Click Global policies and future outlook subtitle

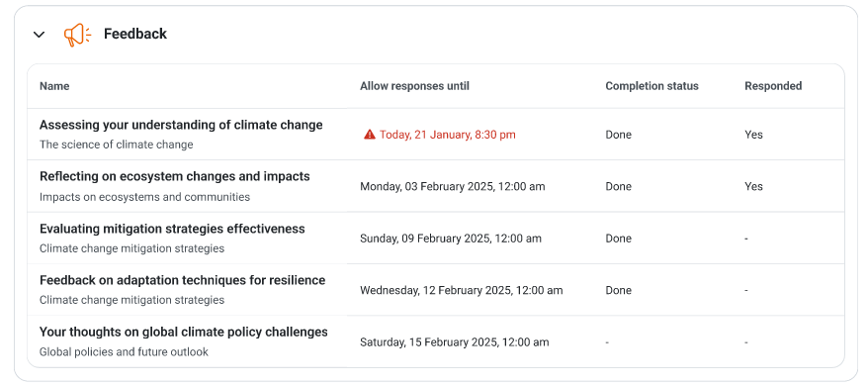[x=124, y=352]
